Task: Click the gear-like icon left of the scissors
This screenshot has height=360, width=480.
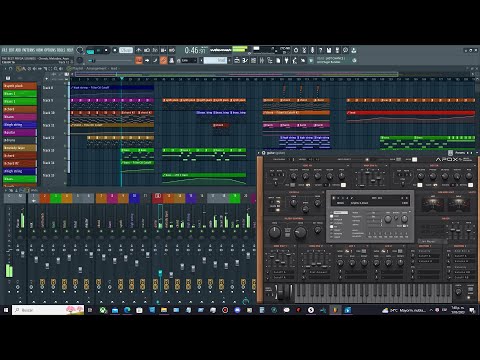Action: coord(296,50)
